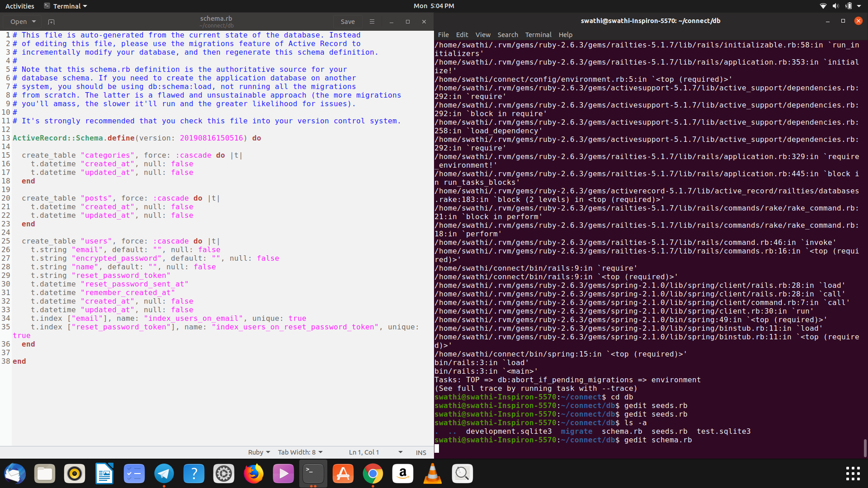868x488 pixels.
Task: Change Tab Width 8 setting
Action: click(x=300, y=452)
